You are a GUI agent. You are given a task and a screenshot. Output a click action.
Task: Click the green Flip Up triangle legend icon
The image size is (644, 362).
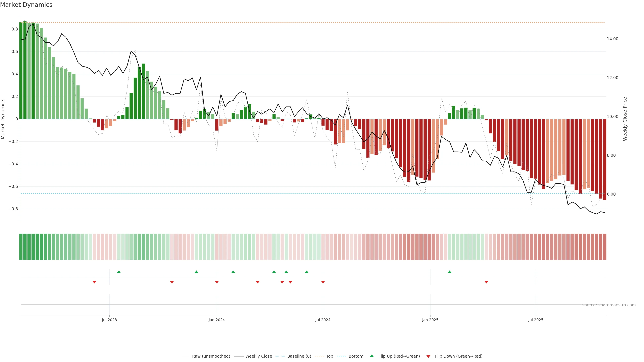pos(372,356)
